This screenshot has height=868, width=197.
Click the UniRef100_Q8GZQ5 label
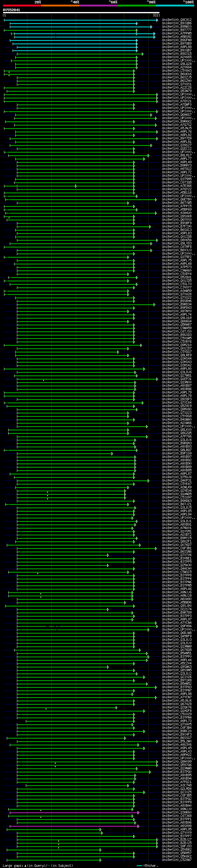tap(177, 433)
